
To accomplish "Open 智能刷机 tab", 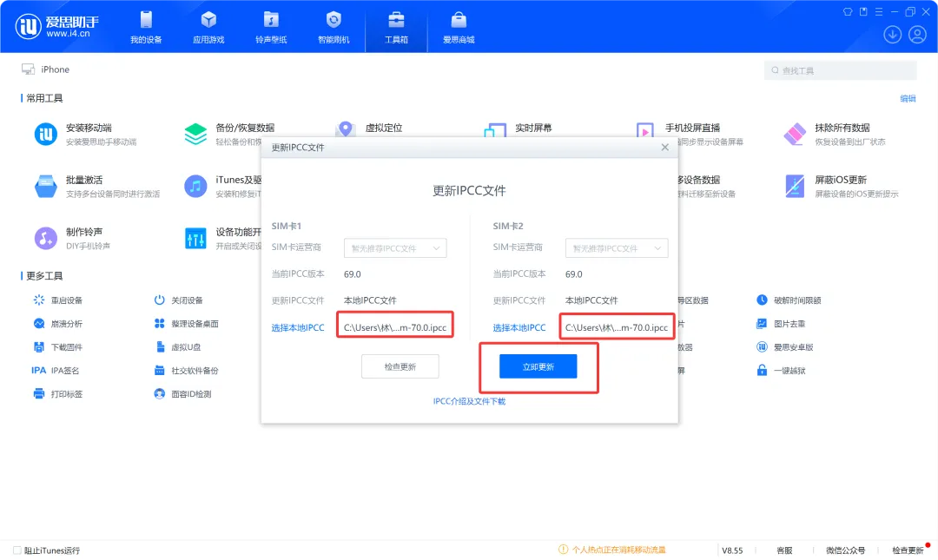I will click(334, 28).
